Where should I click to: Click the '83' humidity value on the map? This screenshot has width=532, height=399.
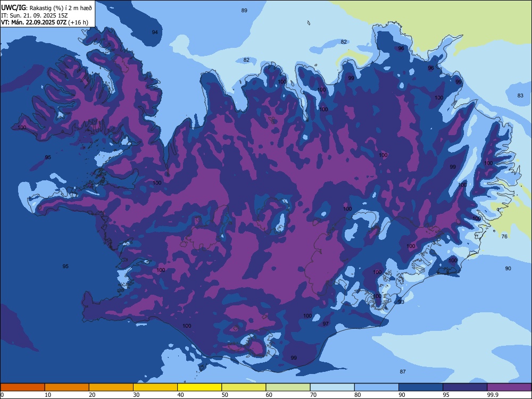pos(520,96)
